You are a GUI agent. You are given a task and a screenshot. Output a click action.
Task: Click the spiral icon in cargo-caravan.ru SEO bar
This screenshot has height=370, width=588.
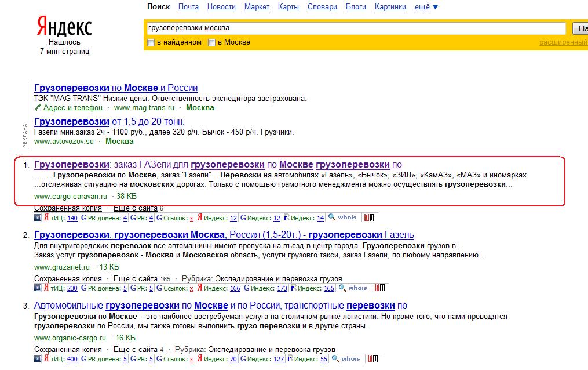point(38,217)
